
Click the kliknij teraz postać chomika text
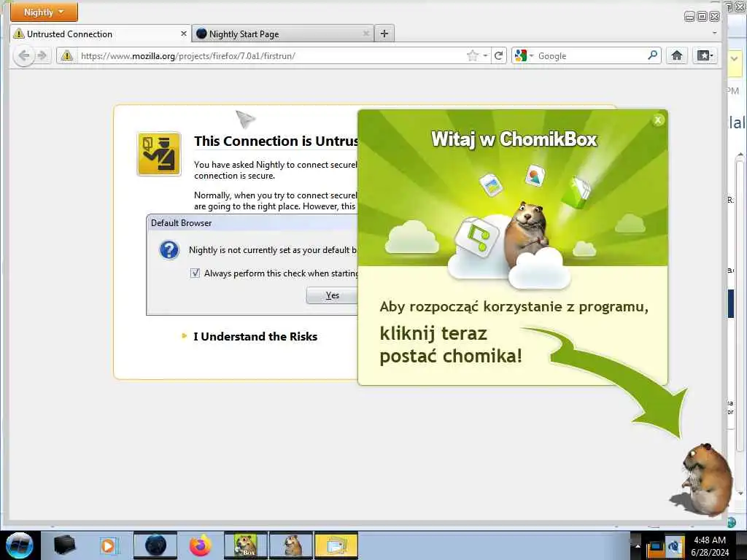[x=451, y=344]
